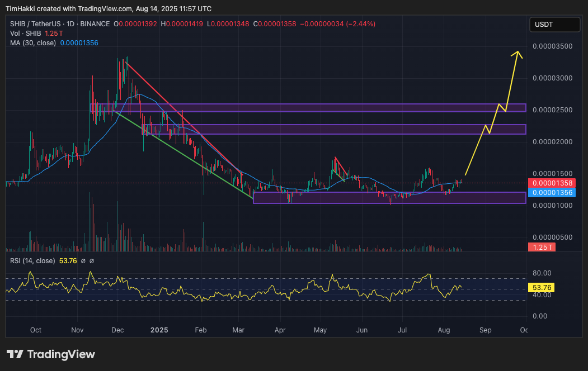This screenshot has height=371, width=588.
Task: Open the USDT currency selector
Action: tap(554, 24)
